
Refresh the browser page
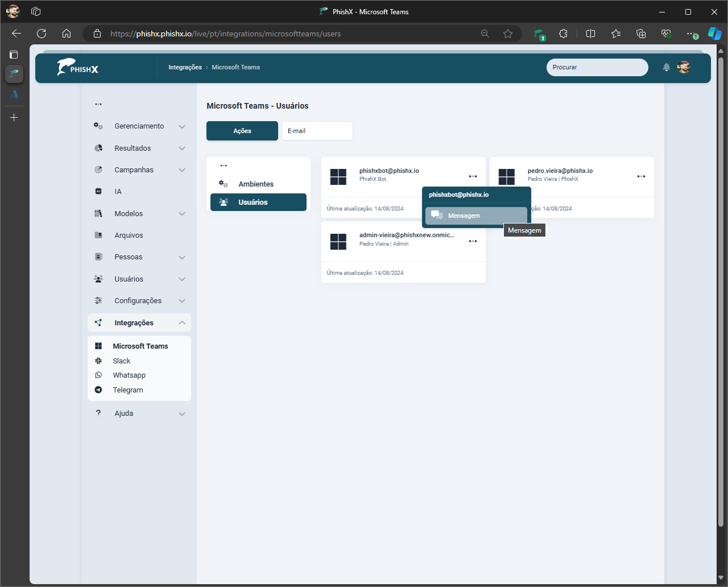41,34
